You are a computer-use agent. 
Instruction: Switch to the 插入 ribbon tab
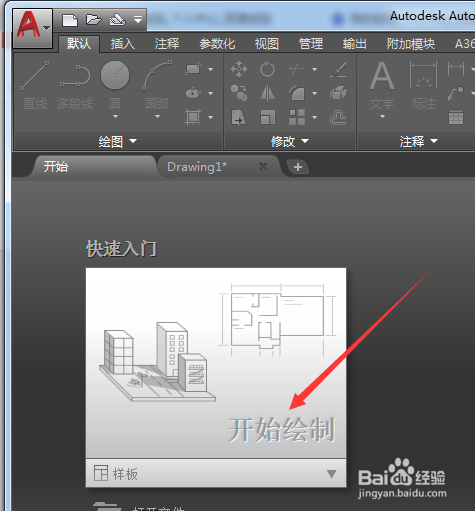pyautogui.click(x=123, y=44)
